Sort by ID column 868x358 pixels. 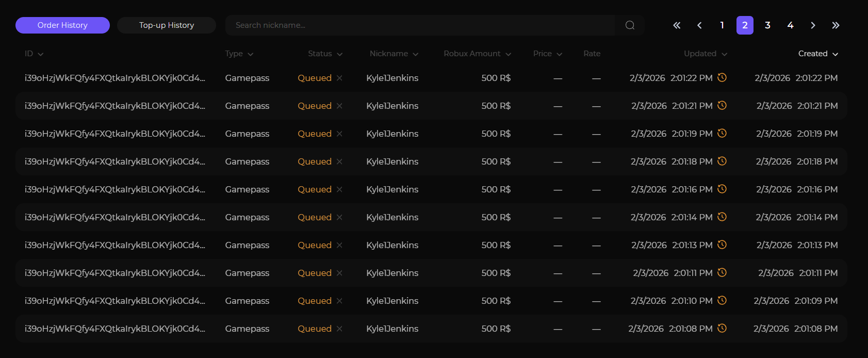pos(34,54)
